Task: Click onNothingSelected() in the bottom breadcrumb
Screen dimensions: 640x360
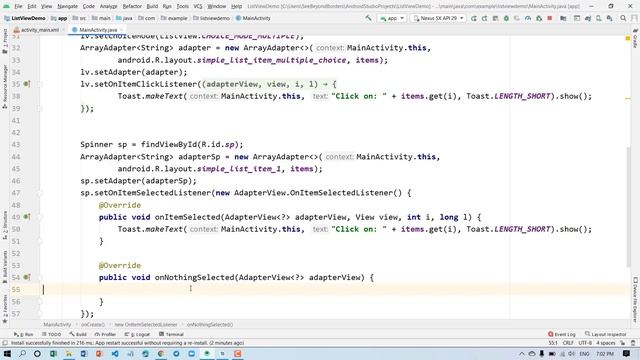Action: coord(209,324)
